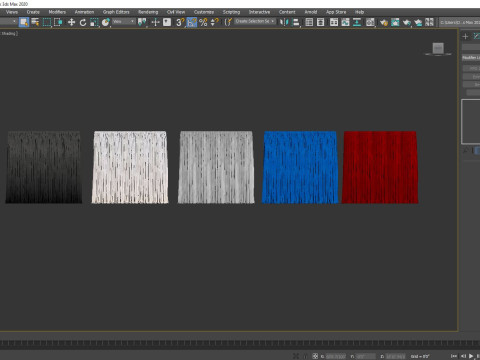Open Curve Editor icon
The height and width of the screenshot is (360, 480).
(x=345, y=22)
